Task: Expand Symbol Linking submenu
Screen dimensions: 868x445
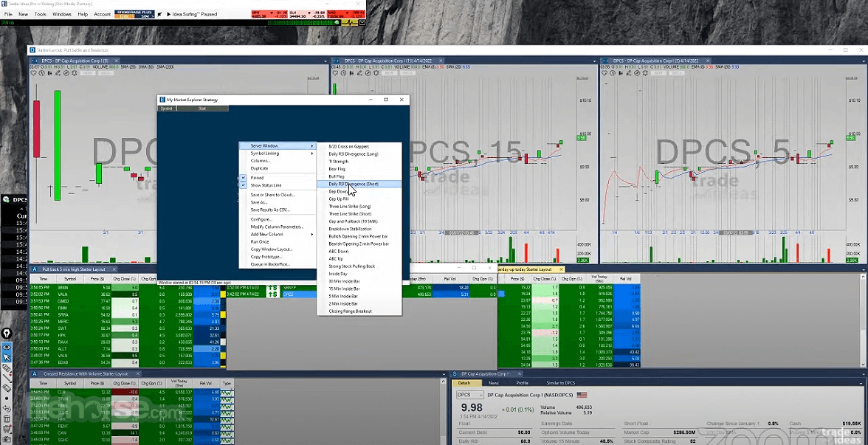Action: click(277, 153)
